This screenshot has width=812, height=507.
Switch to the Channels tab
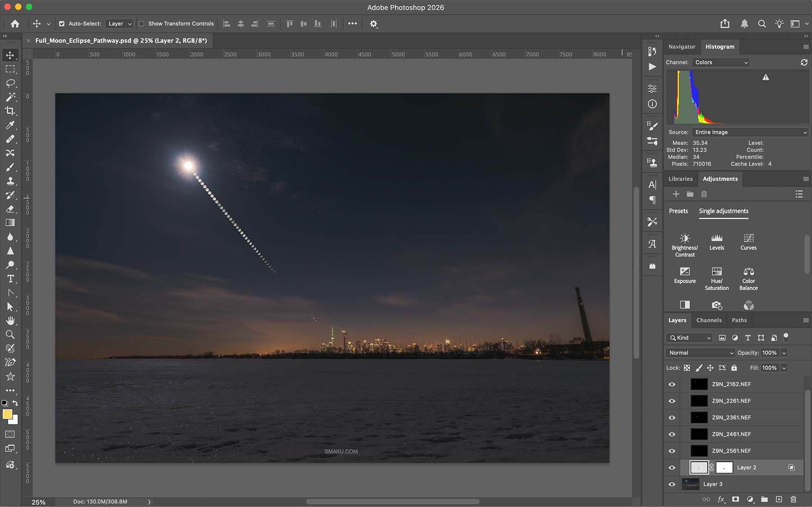[709, 320]
